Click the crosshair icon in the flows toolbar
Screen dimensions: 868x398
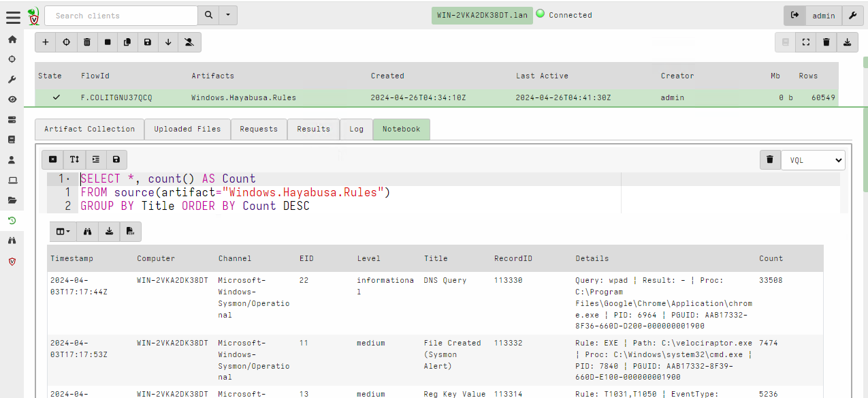pyautogui.click(x=66, y=42)
